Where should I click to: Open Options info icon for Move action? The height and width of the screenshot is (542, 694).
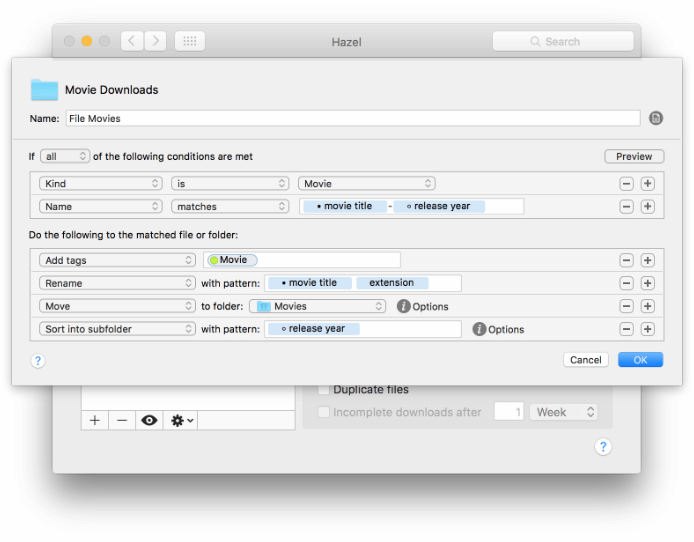pyautogui.click(x=403, y=306)
